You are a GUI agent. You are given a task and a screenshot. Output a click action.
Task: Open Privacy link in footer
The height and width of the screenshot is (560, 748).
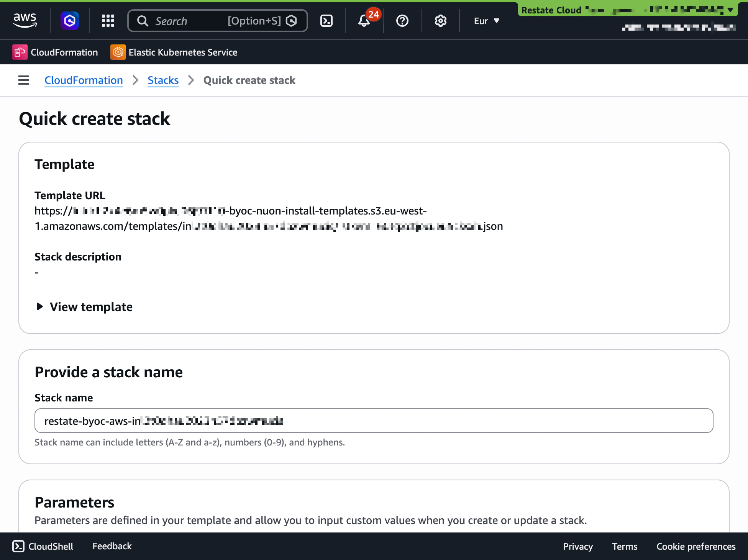coord(577,547)
